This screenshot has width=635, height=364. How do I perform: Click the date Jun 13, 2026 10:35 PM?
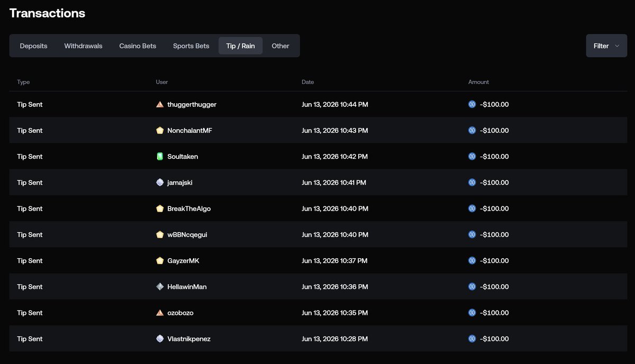[x=335, y=313]
